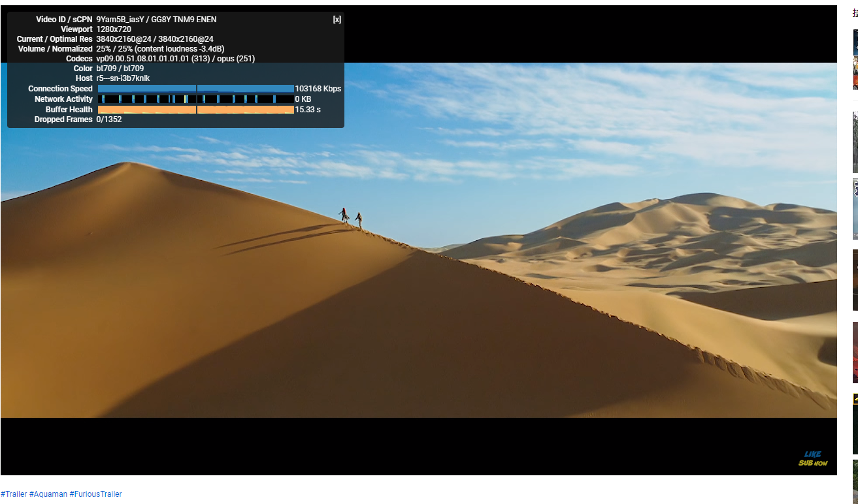Select the resolution value "3840x2160@24 / 3840x2160@24"
858x504 pixels.
click(155, 39)
